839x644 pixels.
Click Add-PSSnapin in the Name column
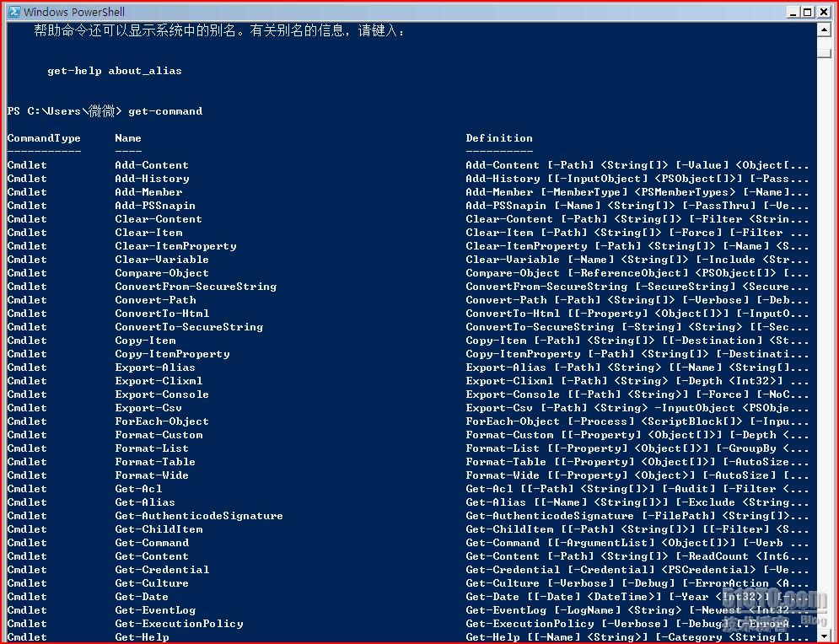pyautogui.click(x=155, y=206)
